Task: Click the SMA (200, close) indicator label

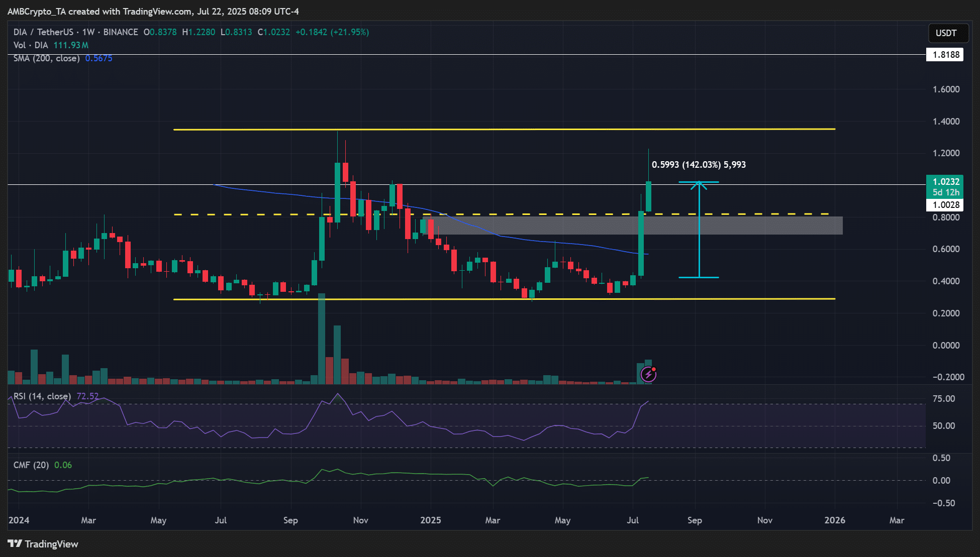Action: click(46, 58)
